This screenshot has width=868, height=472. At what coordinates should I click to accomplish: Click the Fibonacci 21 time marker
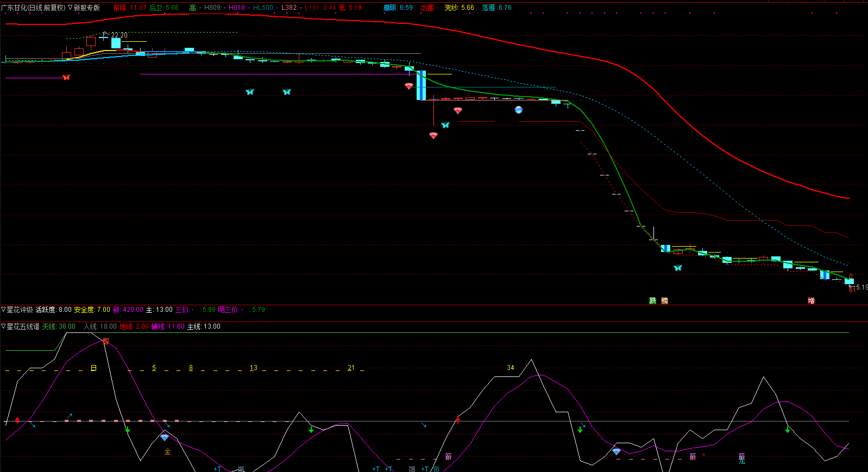click(351, 368)
